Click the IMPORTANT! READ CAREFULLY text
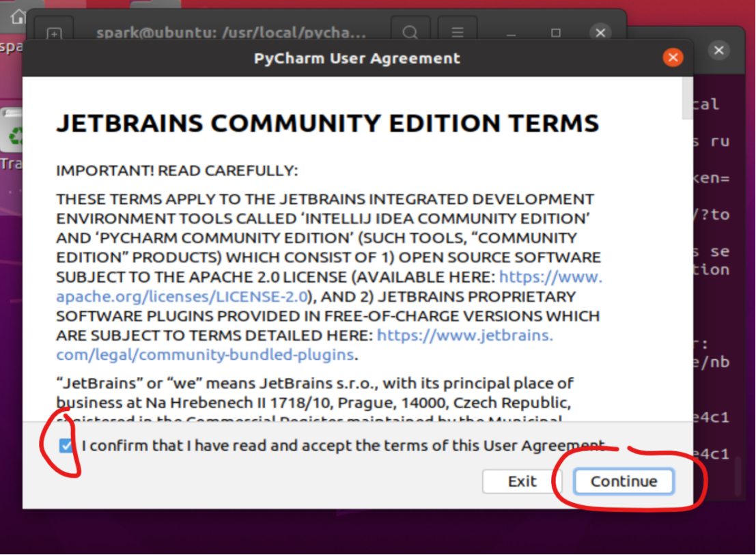Screen dimensions: 756x555 [x=177, y=171]
